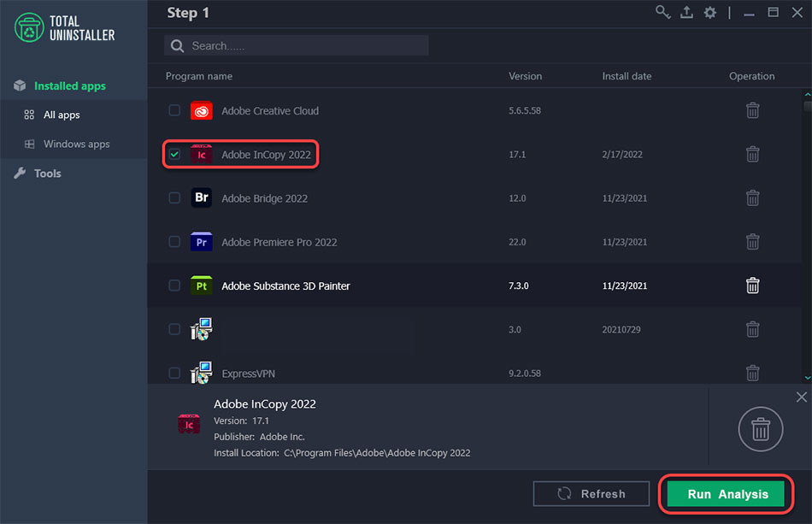Screen dimensions: 812x524
Task: Click the round uninstall trash button in details panel
Action: coord(760,429)
